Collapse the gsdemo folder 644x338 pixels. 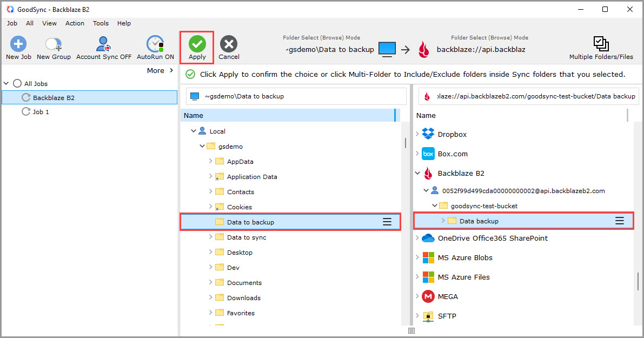tap(202, 147)
